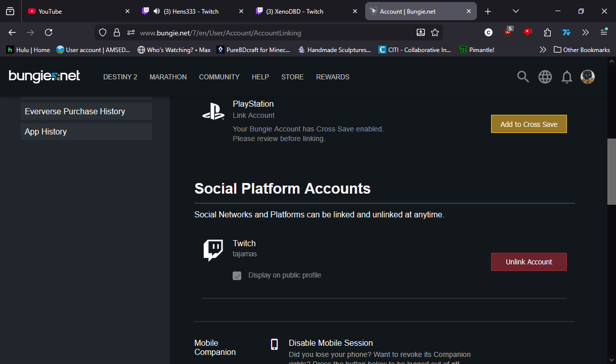Open the browser extensions puzzle icon

[x=547, y=32]
